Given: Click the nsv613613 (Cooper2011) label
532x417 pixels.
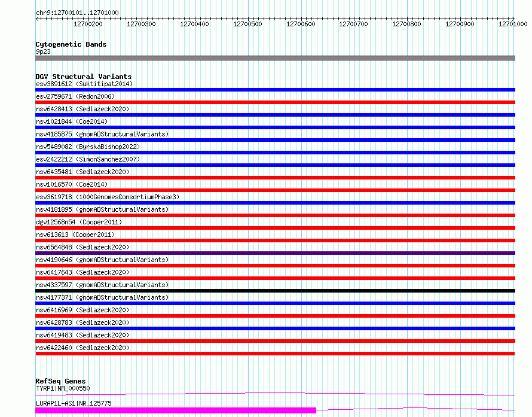Looking at the screenshot, I should (x=75, y=235).
